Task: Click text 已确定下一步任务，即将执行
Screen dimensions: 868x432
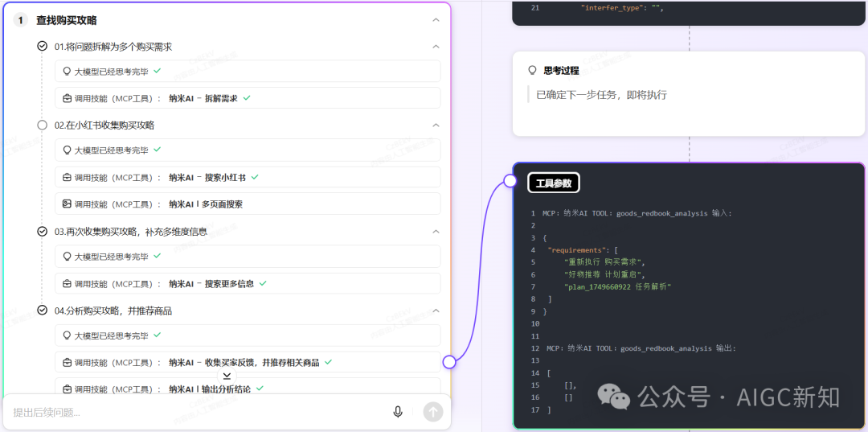Action: tap(602, 95)
